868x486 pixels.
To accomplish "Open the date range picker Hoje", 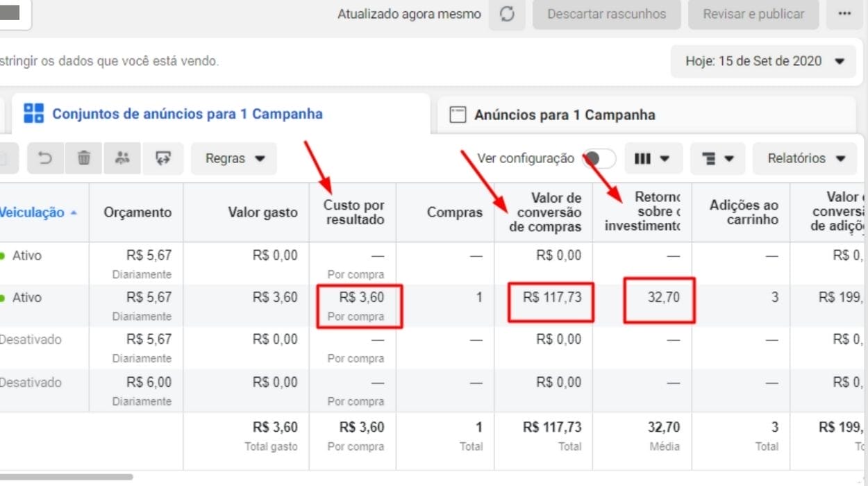I will 764,61.
